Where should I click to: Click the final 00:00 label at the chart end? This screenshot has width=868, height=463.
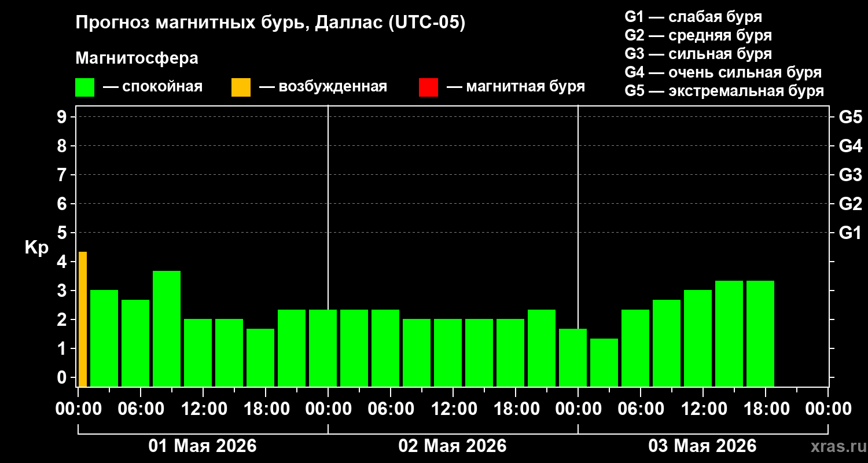tap(828, 409)
